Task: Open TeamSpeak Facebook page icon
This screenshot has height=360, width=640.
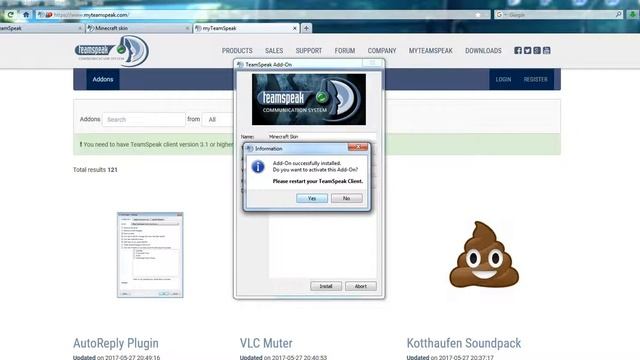Action: point(518,51)
